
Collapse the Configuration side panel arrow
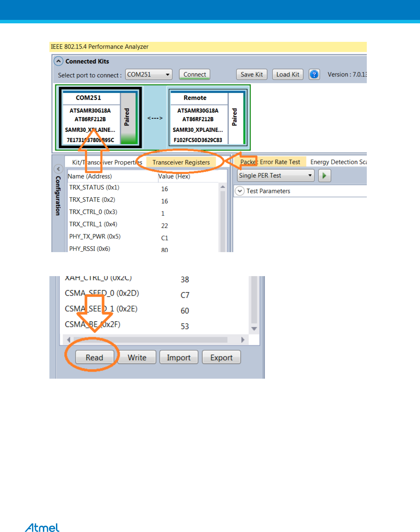pyautogui.click(x=58, y=169)
